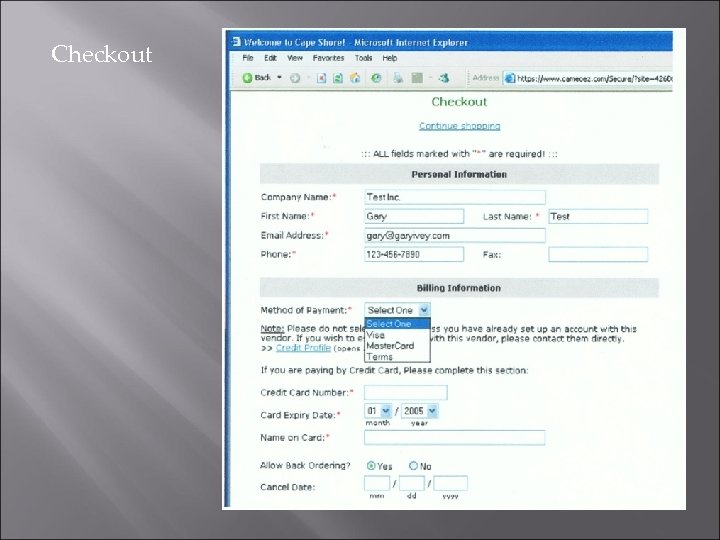
Task: Open the Tools menu
Action: (x=363, y=58)
